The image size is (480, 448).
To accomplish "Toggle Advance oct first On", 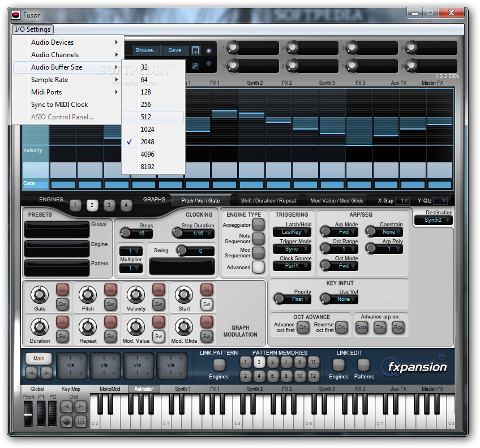I will 303,328.
